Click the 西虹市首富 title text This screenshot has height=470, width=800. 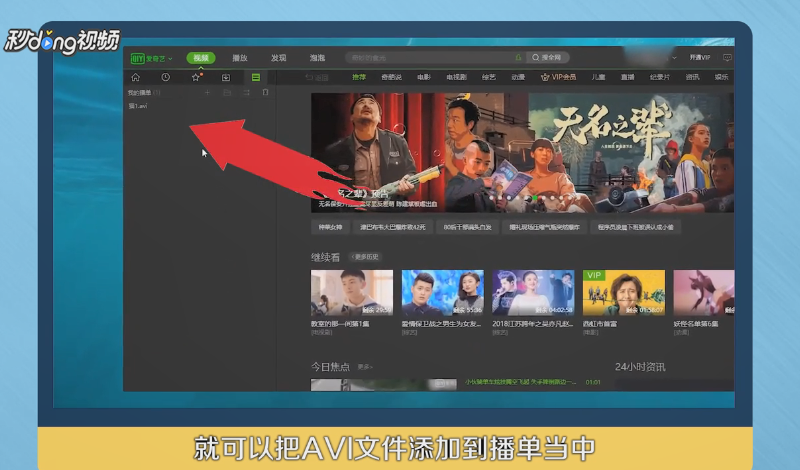599,324
